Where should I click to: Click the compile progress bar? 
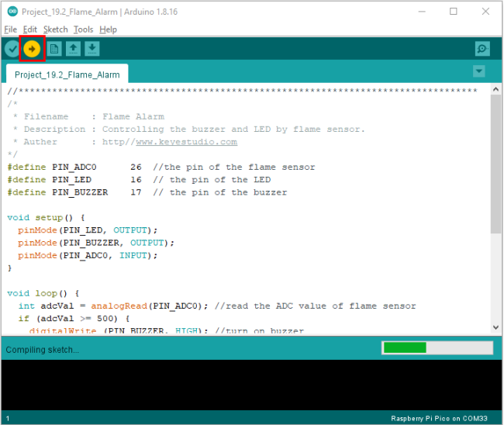tap(437, 347)
